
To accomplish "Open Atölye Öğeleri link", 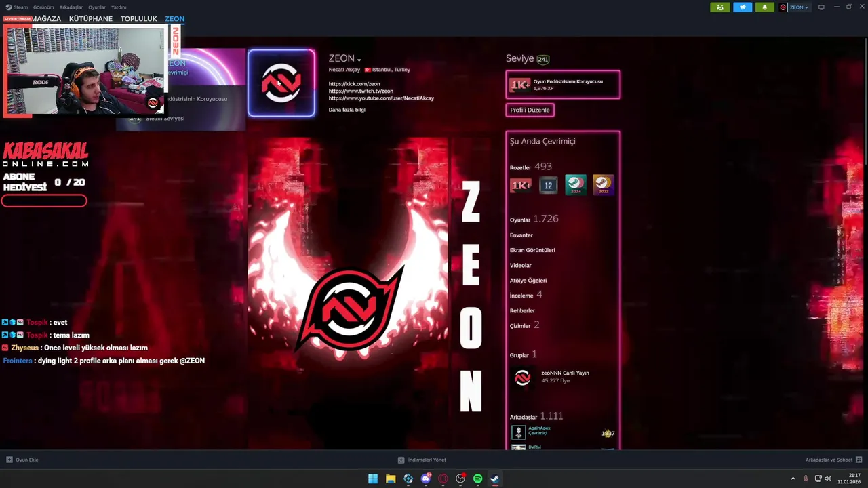I will pos(528,281).
